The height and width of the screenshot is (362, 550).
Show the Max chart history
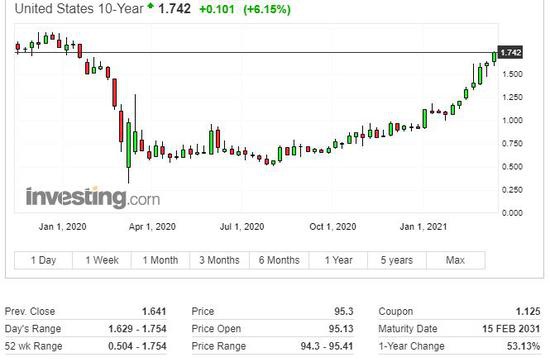click(x=456, y=260)
